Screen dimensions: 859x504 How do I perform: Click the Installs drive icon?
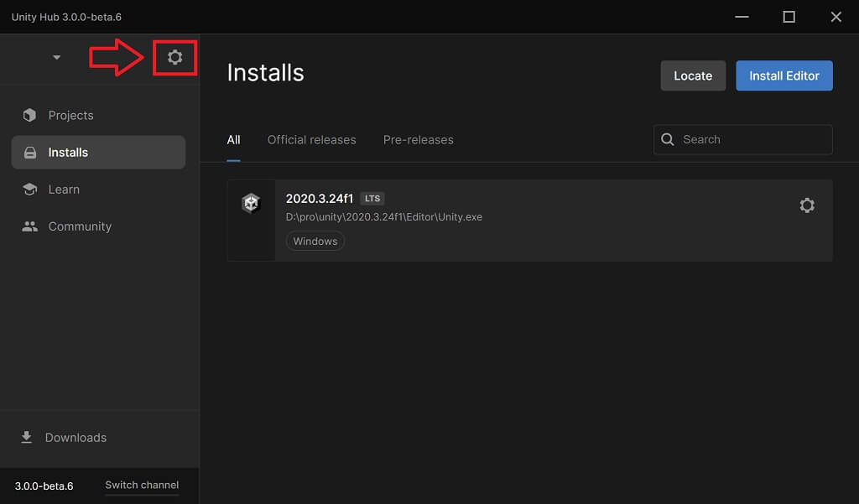(x=30, y=153)
